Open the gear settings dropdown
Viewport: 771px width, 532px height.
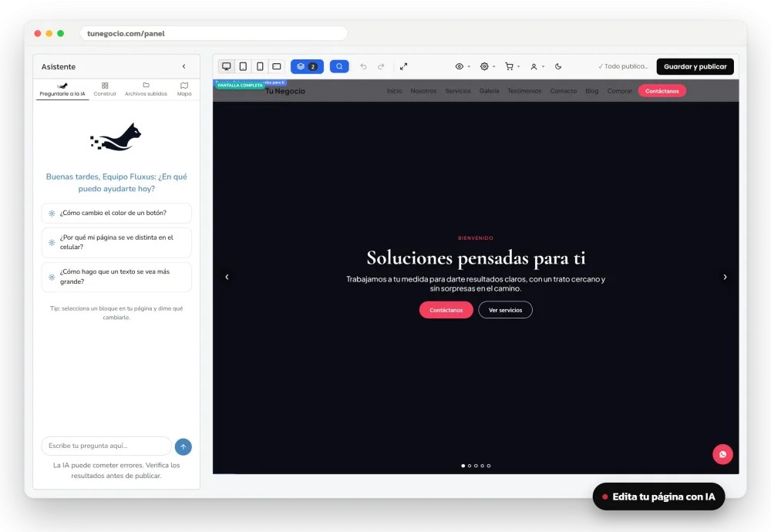coord(487,66)
